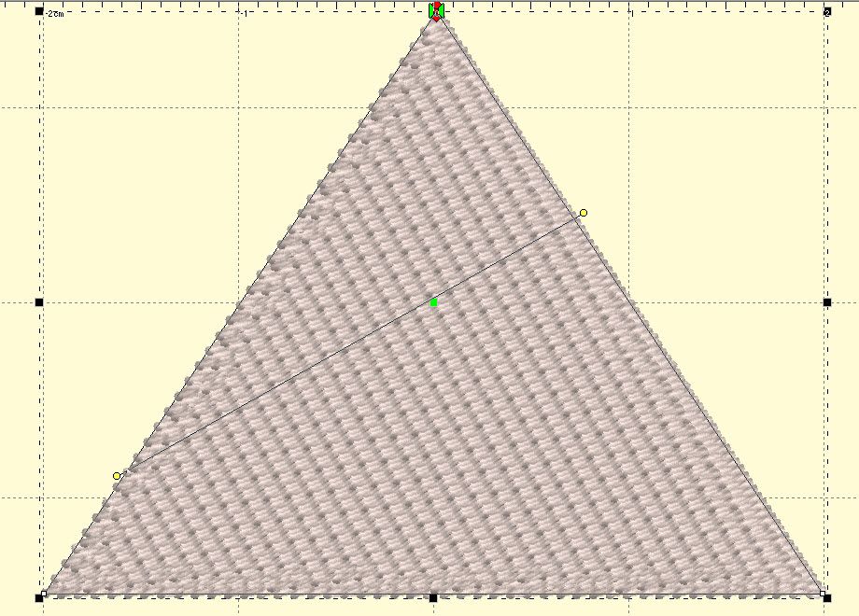Viewport: 859px width, 616px height.
Task: Click the white node at triangle's bottom-left corner
Action: (x=45, y=593)
